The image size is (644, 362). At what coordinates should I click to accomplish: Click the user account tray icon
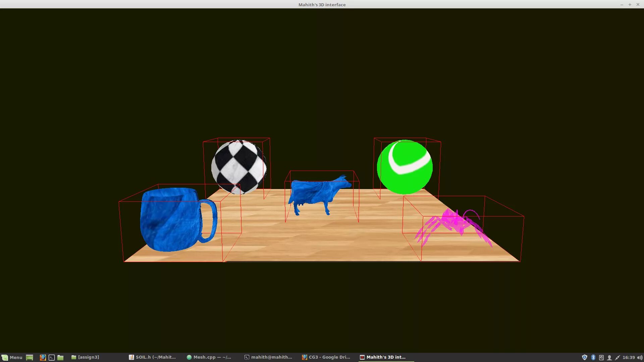(609, 357)
